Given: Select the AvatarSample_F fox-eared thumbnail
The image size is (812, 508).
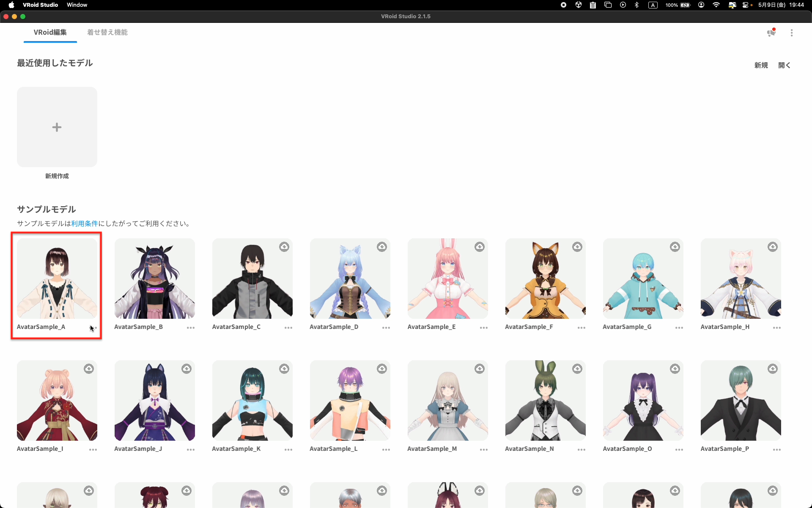Looking at the screenshot, I should 546,279.
